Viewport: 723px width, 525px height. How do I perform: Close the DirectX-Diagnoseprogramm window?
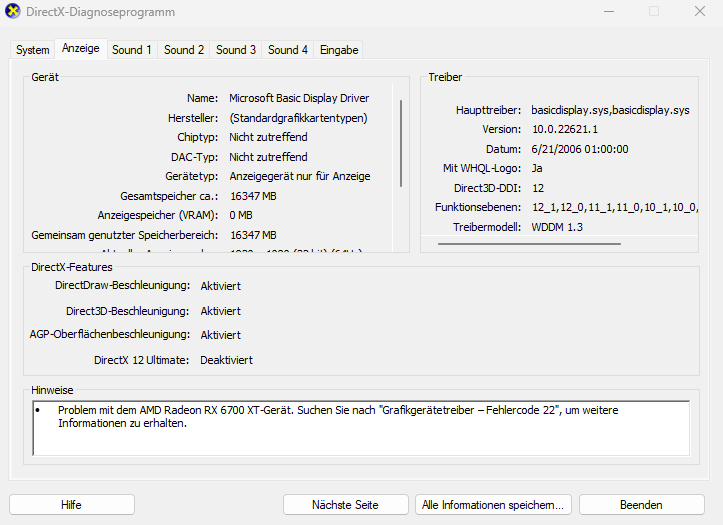tap(700, 12)
